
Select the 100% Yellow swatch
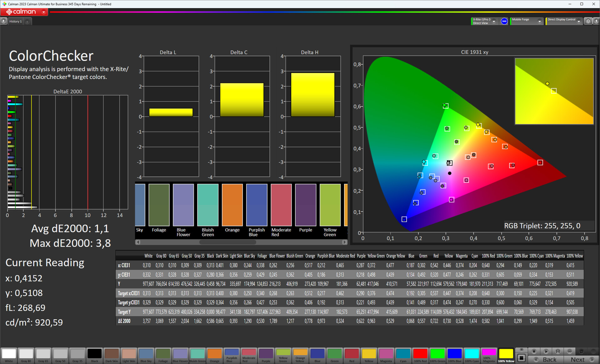506,356
